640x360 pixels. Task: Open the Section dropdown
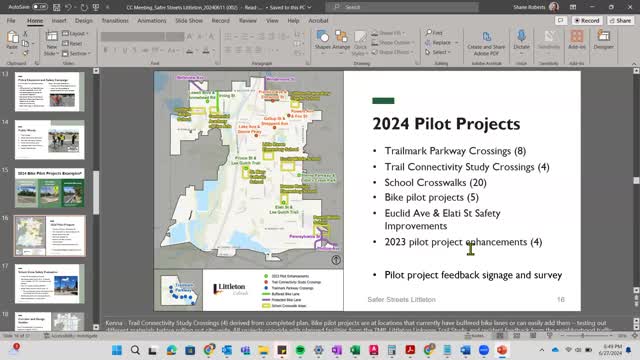tap(77, 53)
